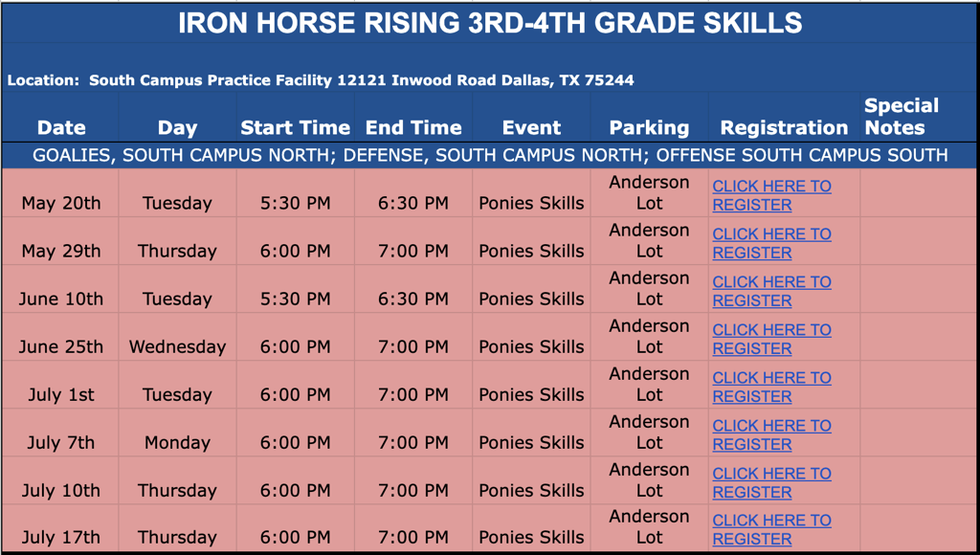
Task: Click the July 1st register link
Action: pyautogui.click(x=771, y=387)
